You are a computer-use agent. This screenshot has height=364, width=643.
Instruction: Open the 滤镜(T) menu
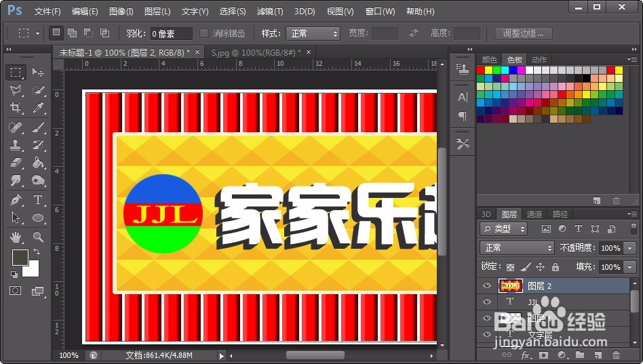click(270, 12)
